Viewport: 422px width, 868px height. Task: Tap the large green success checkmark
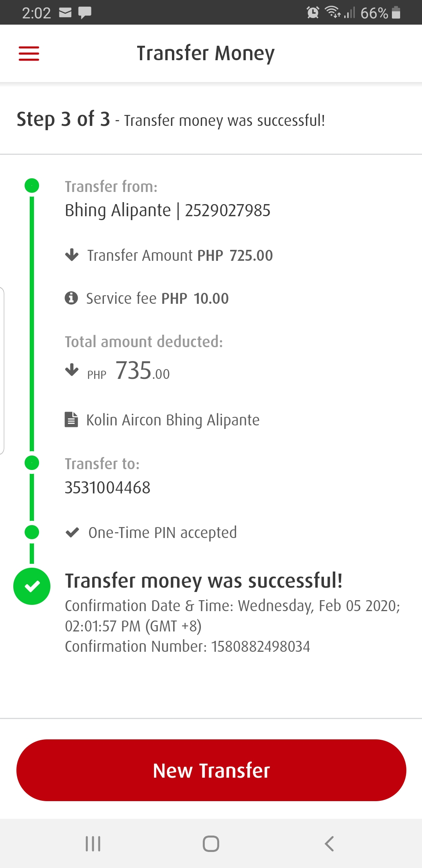click(x=32, y=586)
